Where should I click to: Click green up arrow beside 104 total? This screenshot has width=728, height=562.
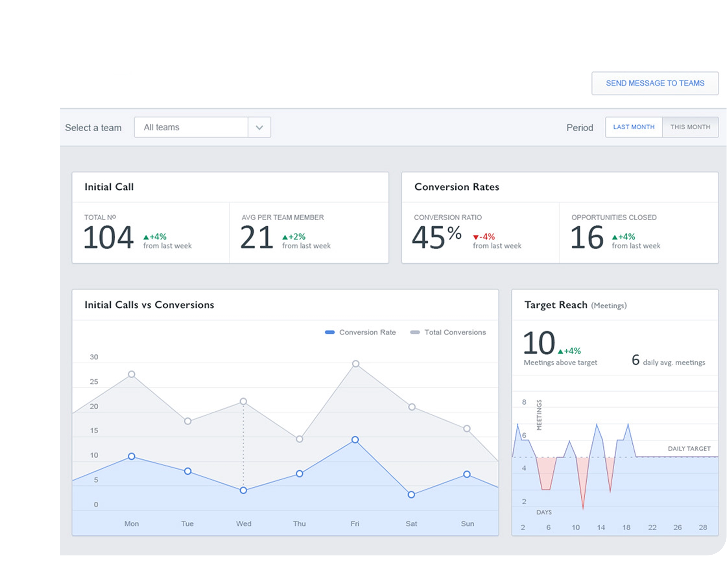146,237
